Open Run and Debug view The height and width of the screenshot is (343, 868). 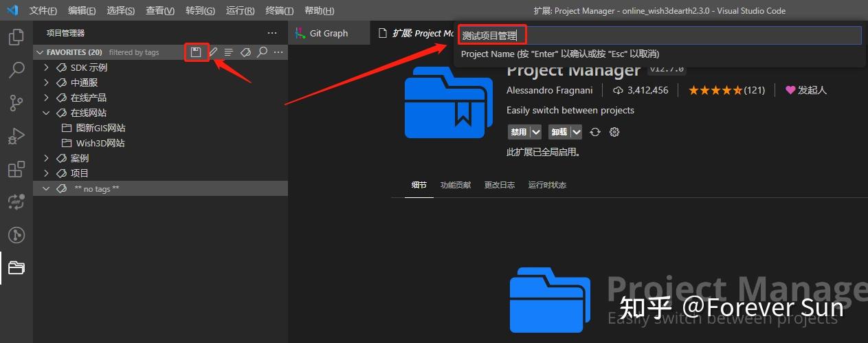16,136
